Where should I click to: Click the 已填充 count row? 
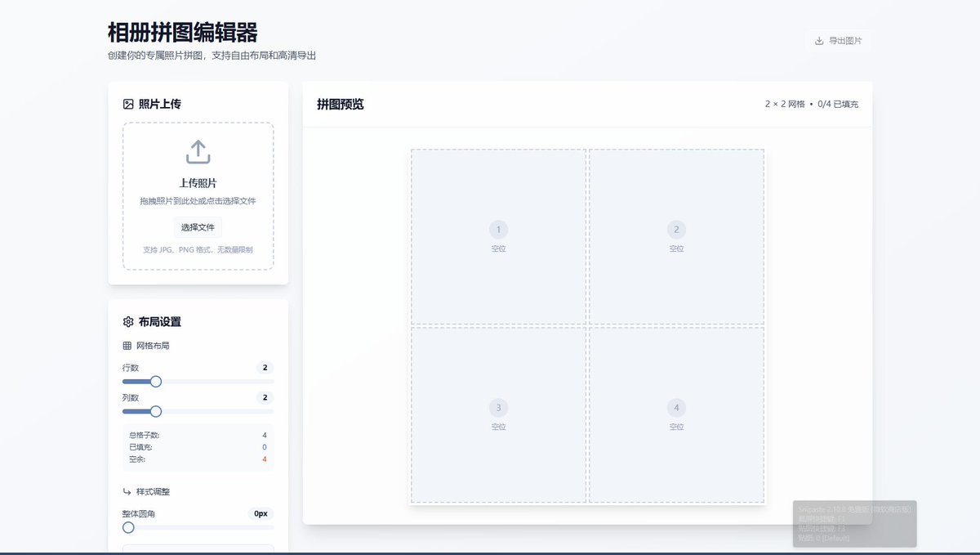point(198,447)
